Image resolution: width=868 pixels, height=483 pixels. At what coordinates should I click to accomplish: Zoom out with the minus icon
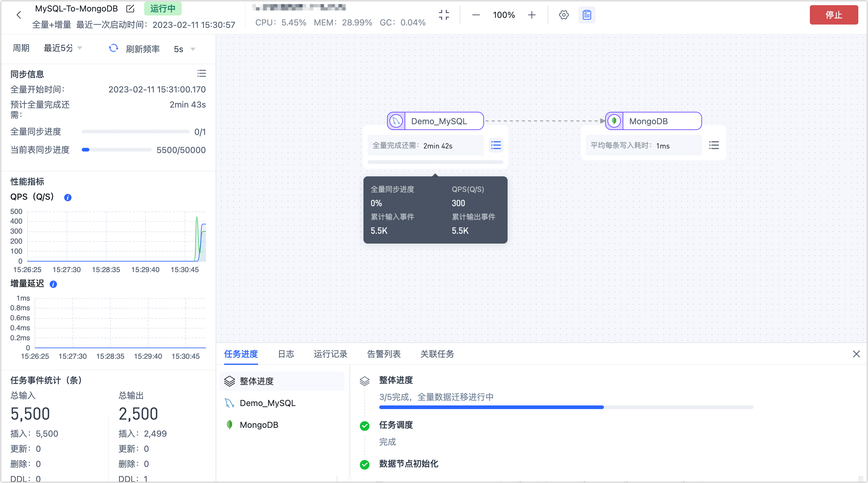coord(476,15)
